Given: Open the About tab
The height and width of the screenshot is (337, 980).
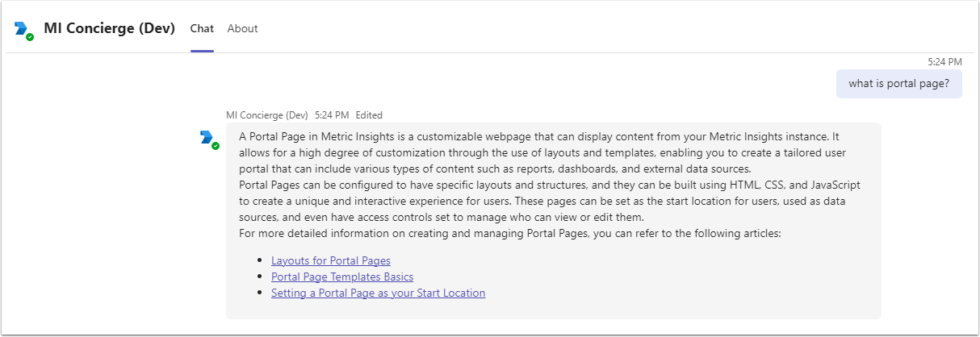Looking at the screenshot, I should coord(242,29).
